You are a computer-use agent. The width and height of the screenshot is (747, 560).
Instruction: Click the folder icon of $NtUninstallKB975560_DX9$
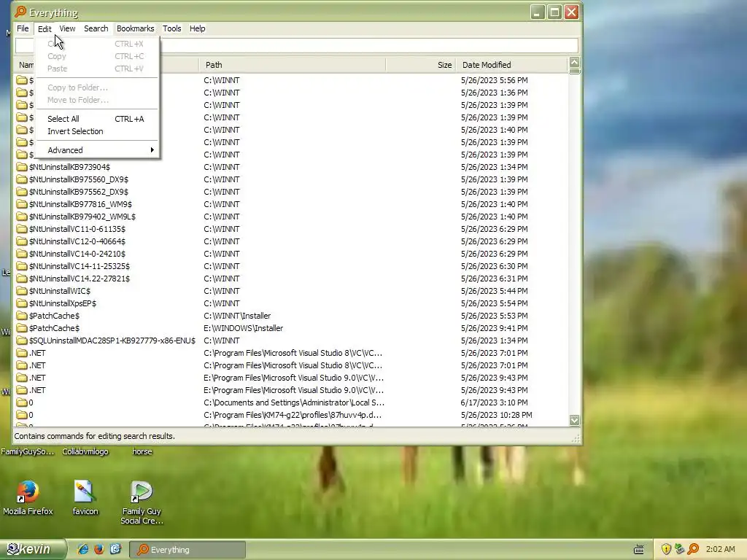21,179
